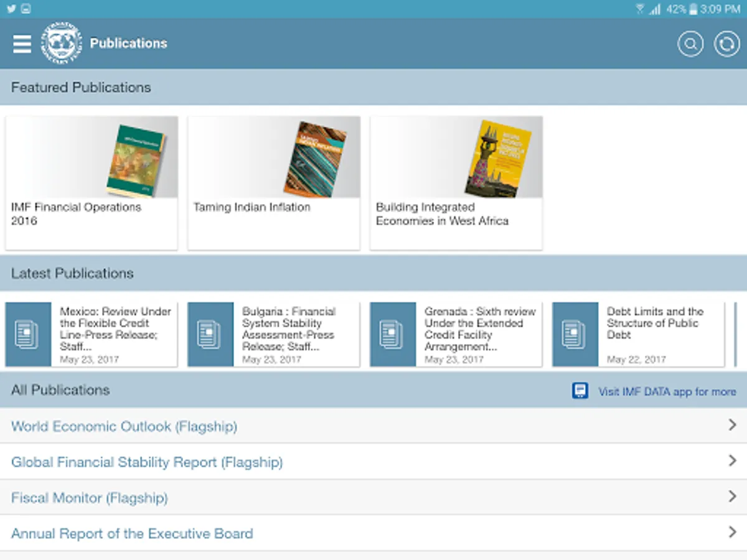Tap May 23, 2017 date on Bulgaria card

coord(271,360)
